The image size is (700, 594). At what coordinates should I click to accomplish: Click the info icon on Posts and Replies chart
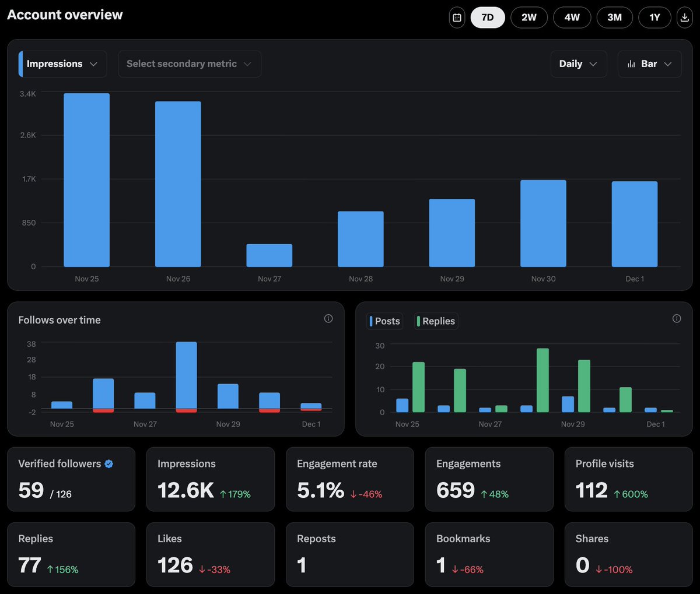point(676,318)
